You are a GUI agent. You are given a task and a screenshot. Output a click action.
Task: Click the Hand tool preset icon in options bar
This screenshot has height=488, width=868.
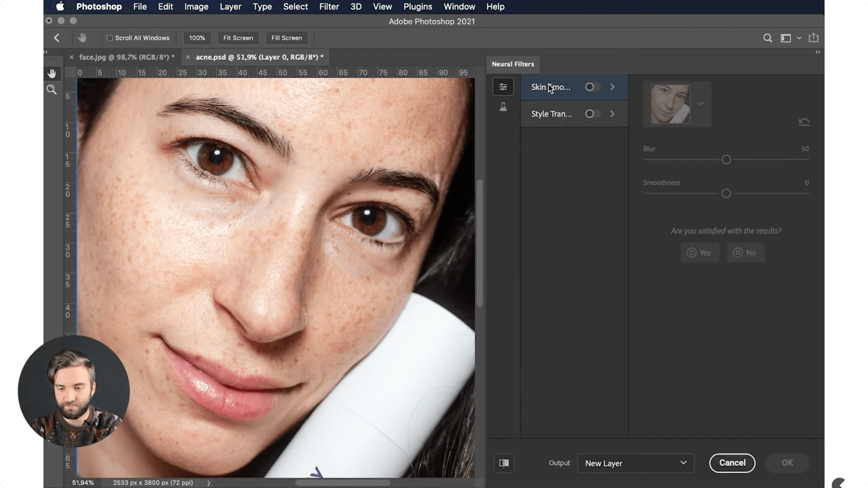click(x=82, y=38)
